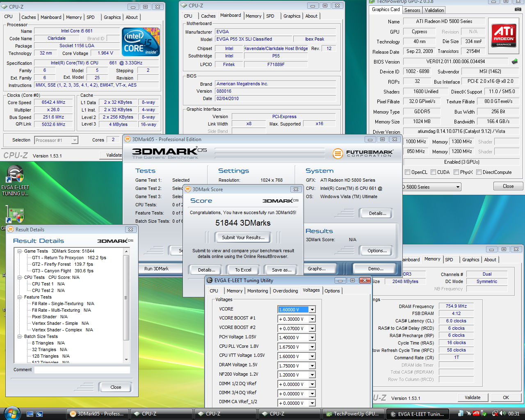
Task: Collapse the Feature Tests tree node
Action: [x=20, y=297]
